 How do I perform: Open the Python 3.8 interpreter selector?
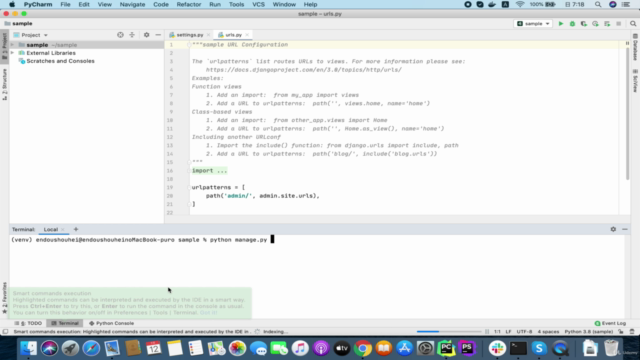[x=588, y=332]
